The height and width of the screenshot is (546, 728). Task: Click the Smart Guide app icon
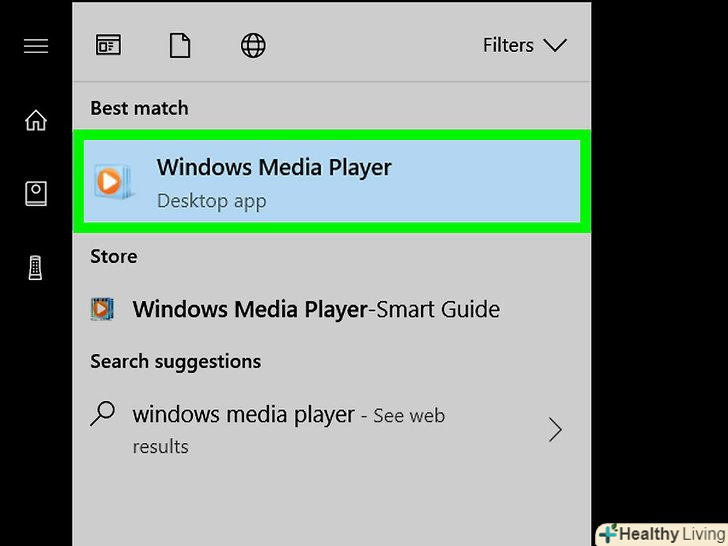pos(102,309)
